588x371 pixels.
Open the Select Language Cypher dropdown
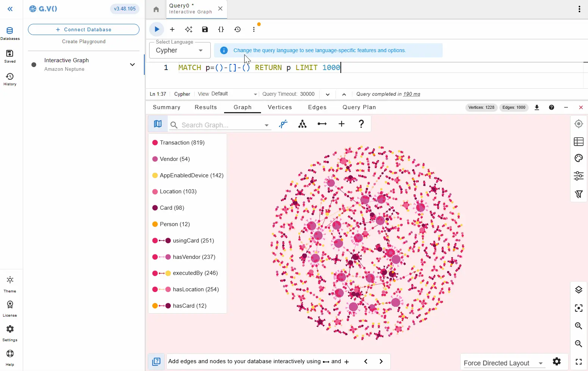point(180,51)
